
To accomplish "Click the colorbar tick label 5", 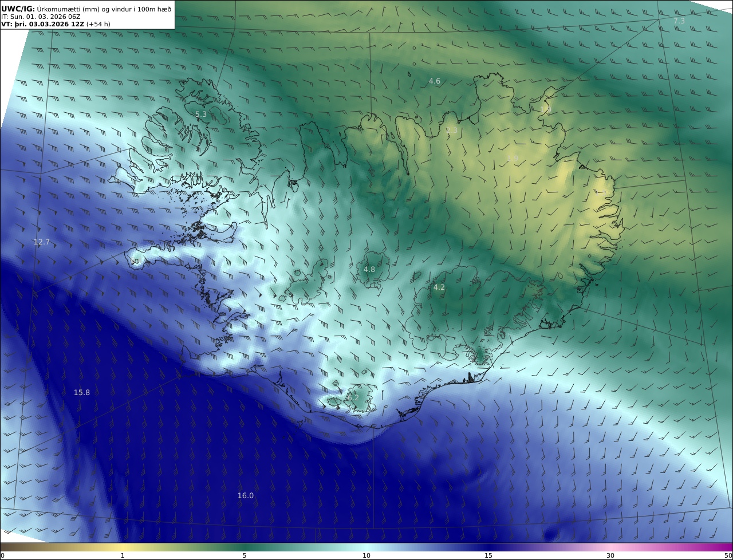I will pyautogui.click(x=245, y=555).
